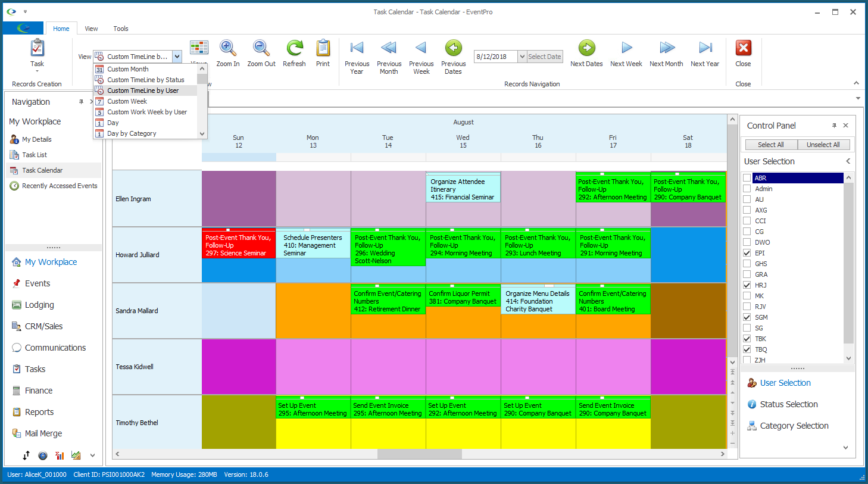Select Custom TimeLine by Status option
The image size is (868, 484).
[x=146, y=80]
